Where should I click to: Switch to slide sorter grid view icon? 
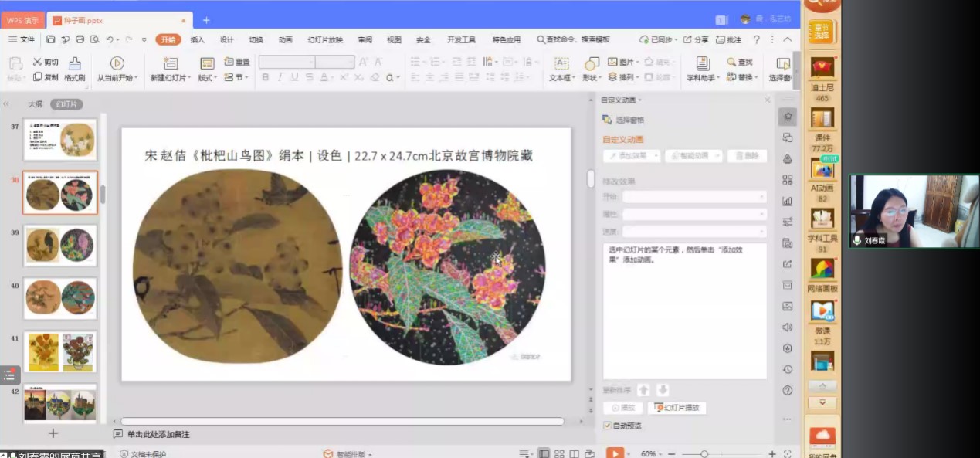pyautogui.click(x=560, y=453)
